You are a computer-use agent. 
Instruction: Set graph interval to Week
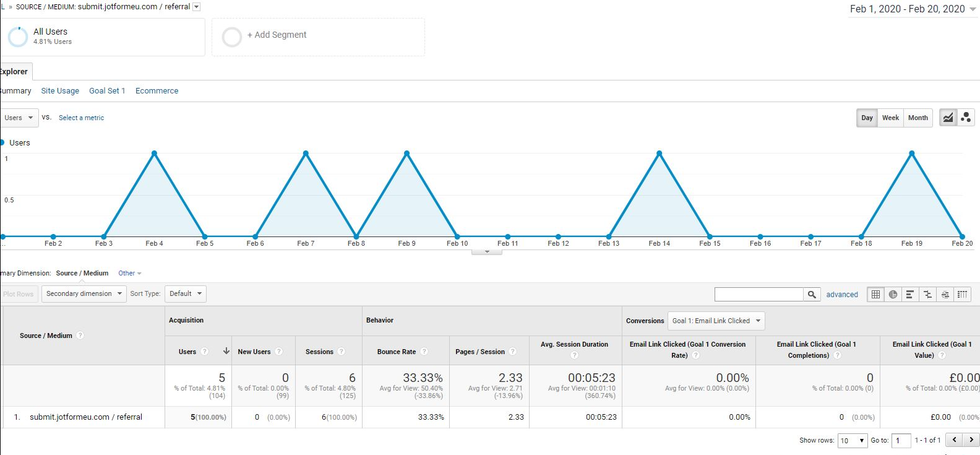(890, 118)
